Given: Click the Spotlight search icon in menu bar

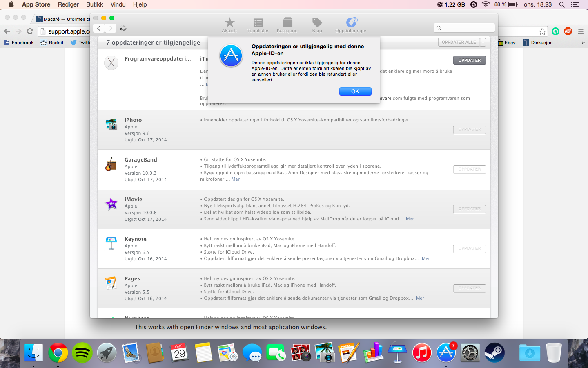Looking at the screenshot, I should (x=562, y=4).
